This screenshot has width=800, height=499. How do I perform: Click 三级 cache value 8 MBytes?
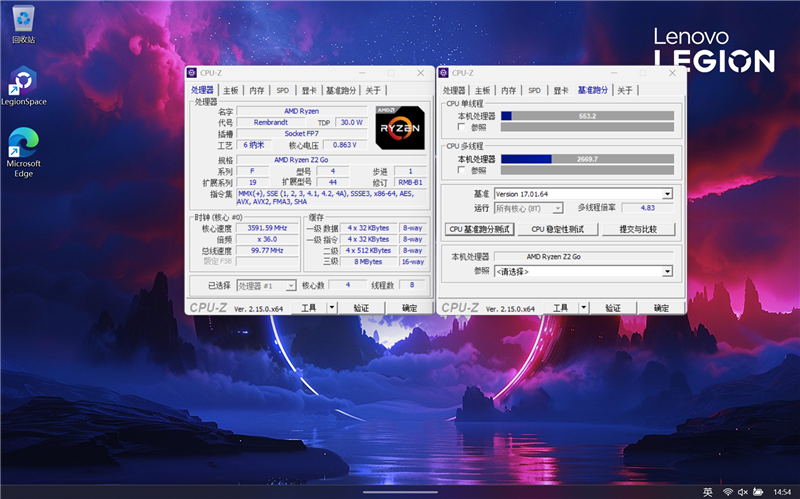coord(368,262)
